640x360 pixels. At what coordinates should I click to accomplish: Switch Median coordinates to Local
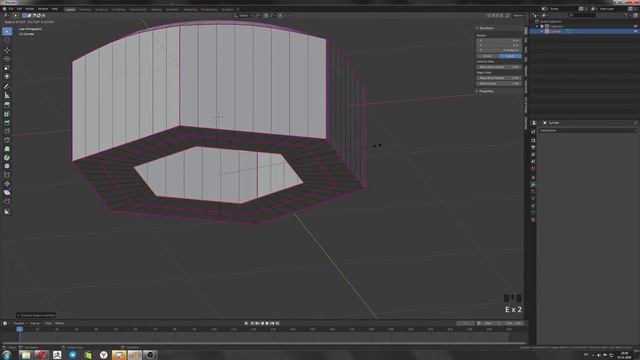[510, 56]
